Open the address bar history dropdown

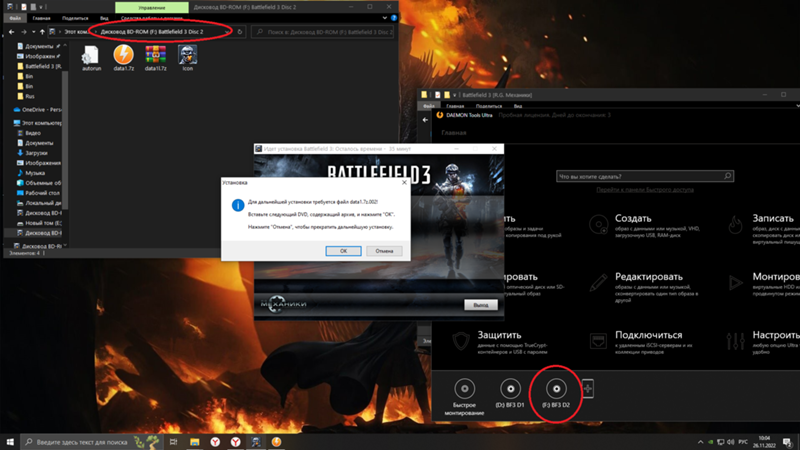pos(227,32)
